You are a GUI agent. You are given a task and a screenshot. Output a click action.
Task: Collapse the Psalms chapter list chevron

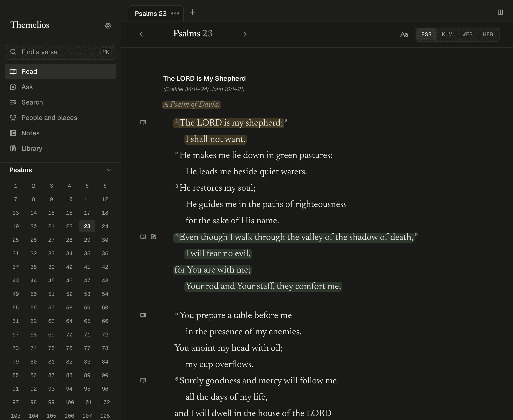click(x=109, y=170)
